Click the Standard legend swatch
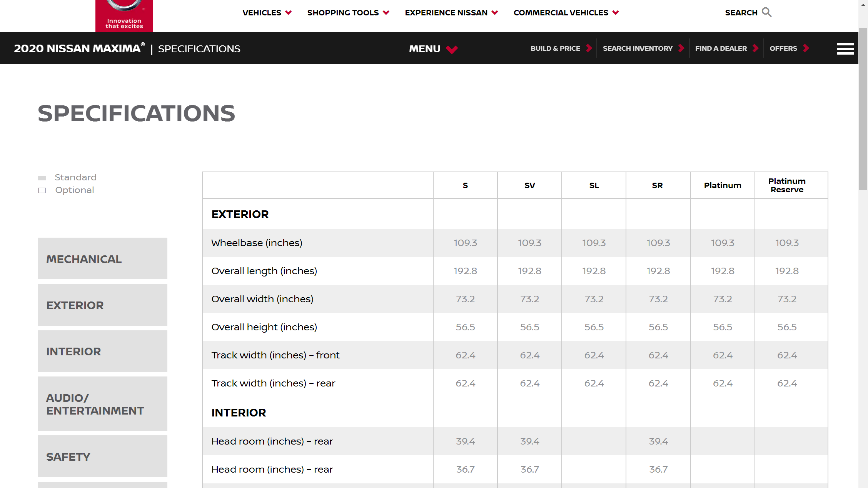The image size is (868, 488). (42, 178)
